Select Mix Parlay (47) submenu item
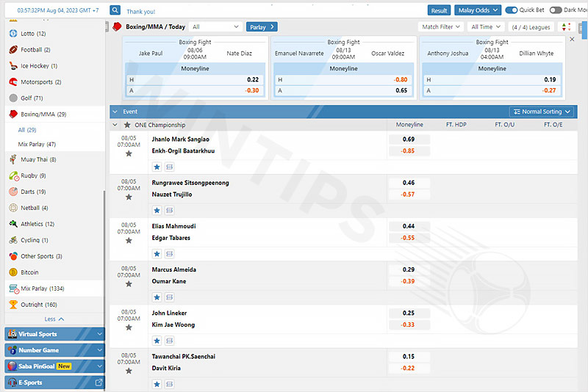588x392 pixels. click(37, 144)
